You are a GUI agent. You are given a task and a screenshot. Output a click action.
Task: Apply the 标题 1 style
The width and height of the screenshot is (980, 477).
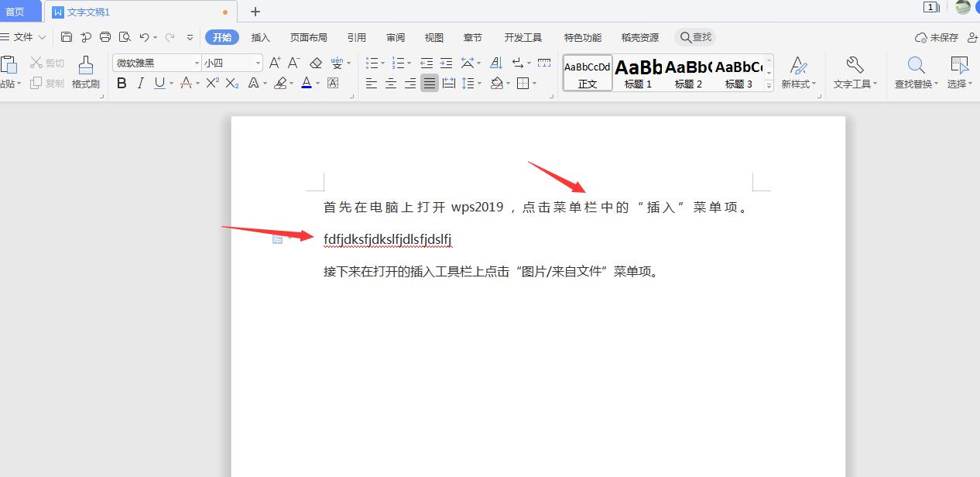tap(638, 73)
